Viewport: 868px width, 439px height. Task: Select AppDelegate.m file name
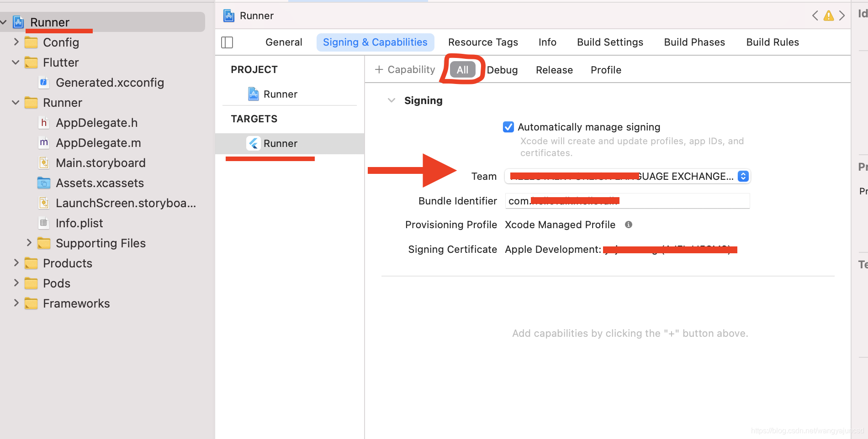[98, 143]
